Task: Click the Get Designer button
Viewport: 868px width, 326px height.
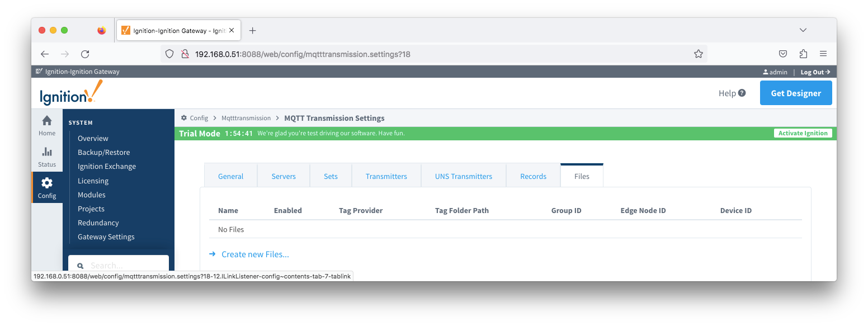Action: [x=796, y=93]
